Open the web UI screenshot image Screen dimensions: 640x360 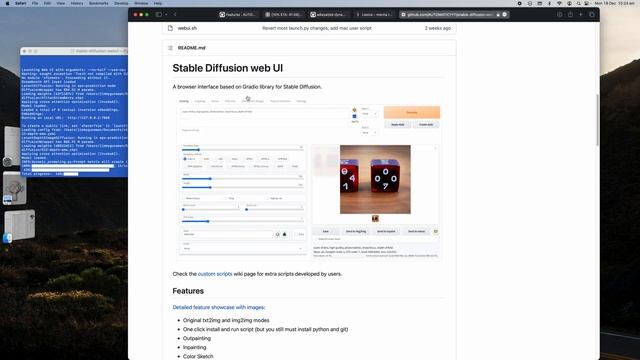[x=309, y=178]
